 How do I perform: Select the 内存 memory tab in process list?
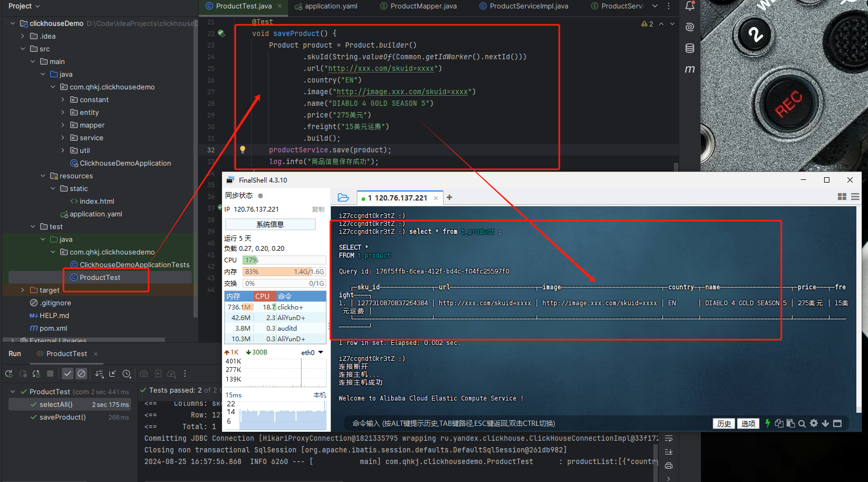click(238, 296)
